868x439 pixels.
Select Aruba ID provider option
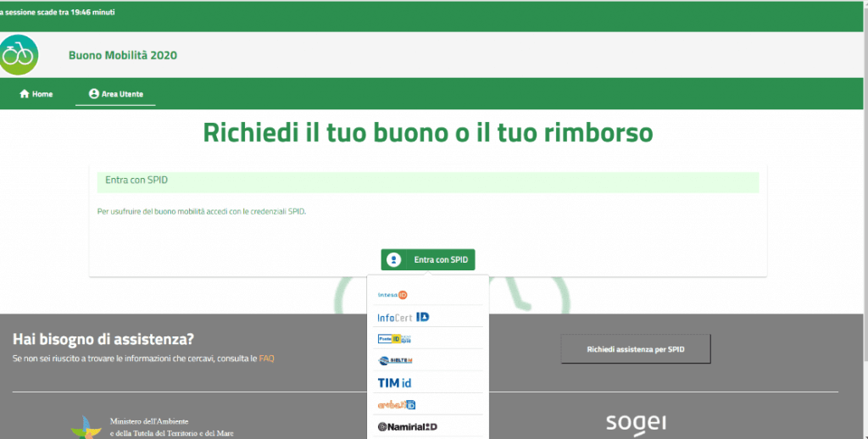pos(396,405)
